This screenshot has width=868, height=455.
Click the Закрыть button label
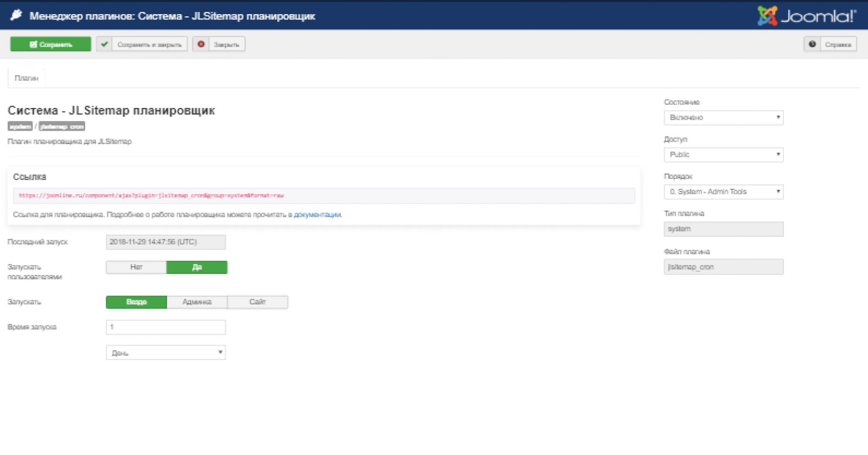[226, 44]
